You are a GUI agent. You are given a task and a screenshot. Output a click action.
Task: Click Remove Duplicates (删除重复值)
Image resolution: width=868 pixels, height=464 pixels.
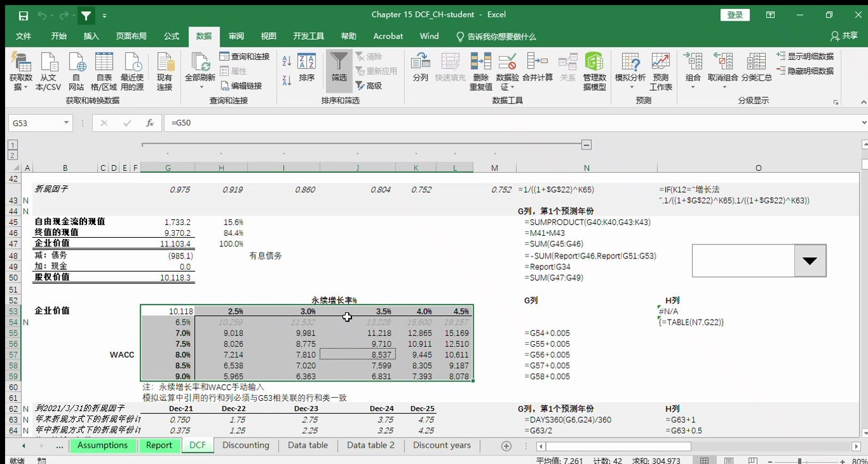(481, 72)
